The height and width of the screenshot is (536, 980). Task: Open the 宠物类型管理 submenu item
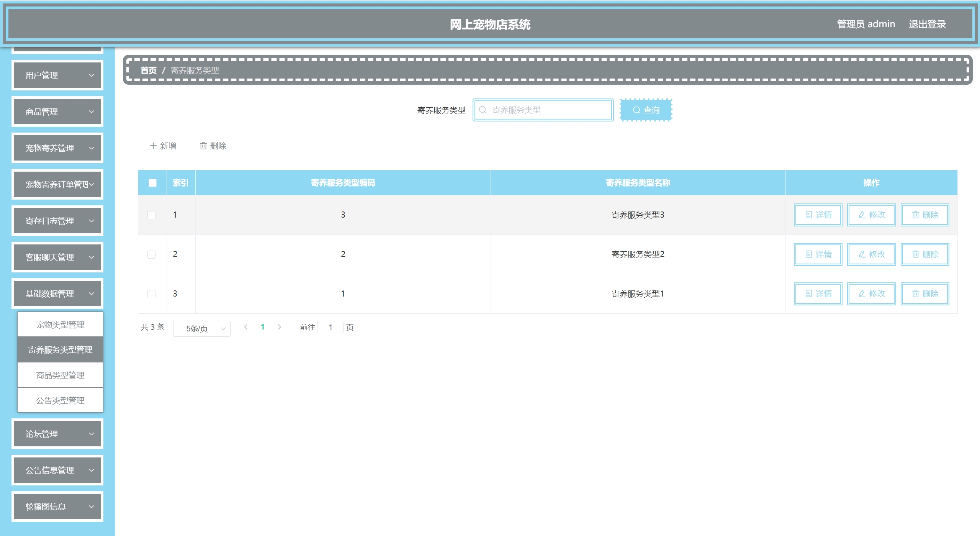click(x=60, y=325)
